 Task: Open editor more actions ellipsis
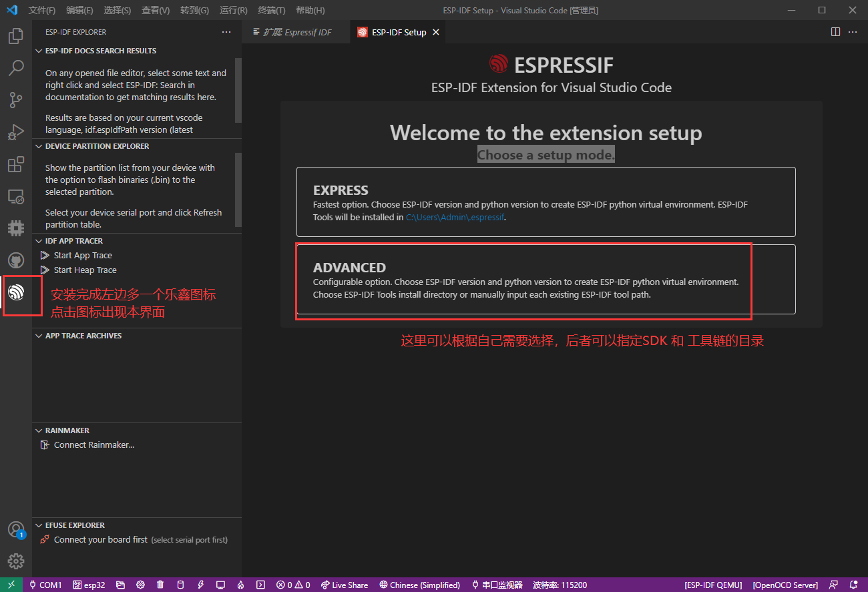[853, 32]
